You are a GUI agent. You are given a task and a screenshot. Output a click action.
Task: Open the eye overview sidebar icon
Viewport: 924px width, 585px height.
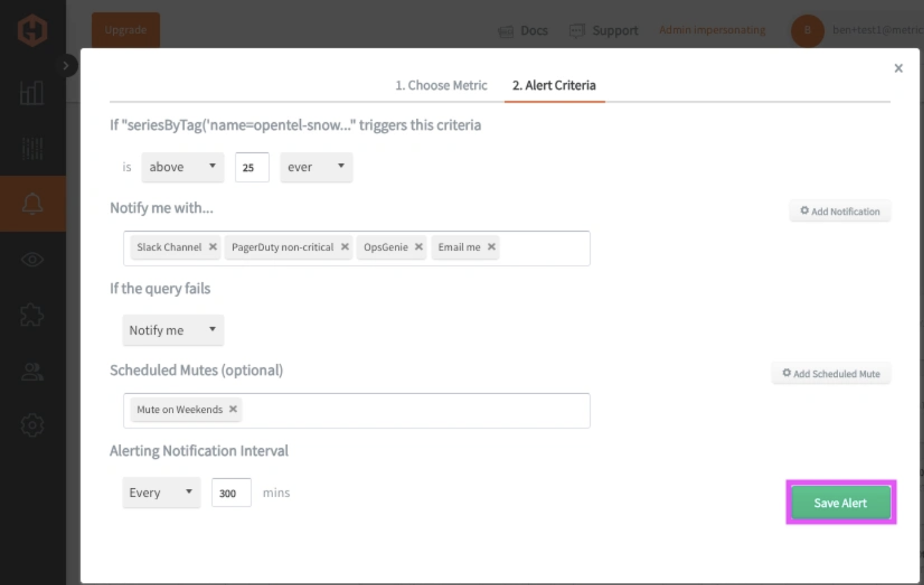32,259
